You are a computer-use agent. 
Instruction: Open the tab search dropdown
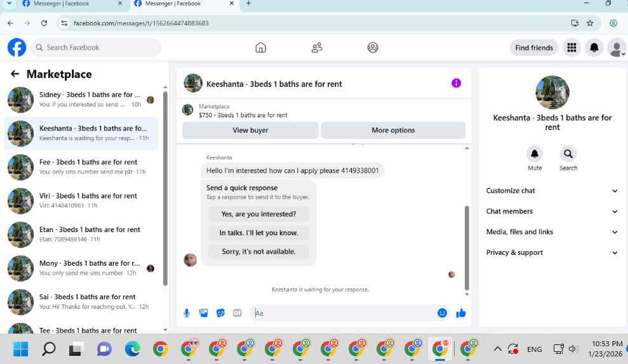pyautogui.click(x=10, y=4)
